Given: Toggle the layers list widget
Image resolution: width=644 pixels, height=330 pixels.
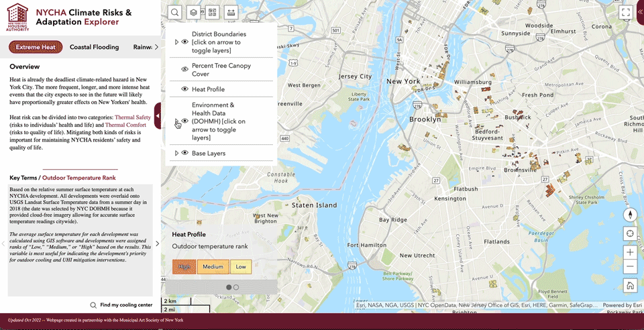Looking at the screenshot, I should pos(193,12).
